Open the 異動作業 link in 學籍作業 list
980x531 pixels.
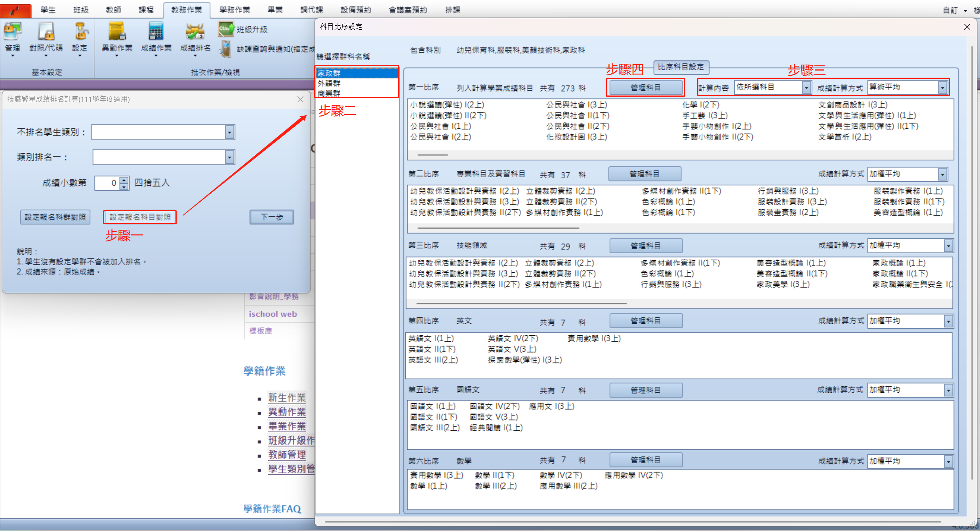coord(287,412)
